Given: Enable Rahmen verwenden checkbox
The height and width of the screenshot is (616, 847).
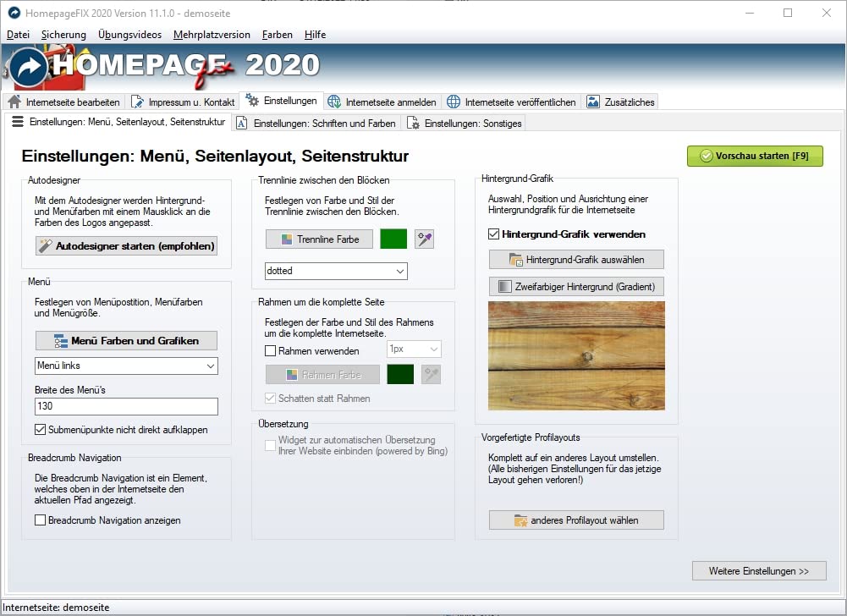Looking at the screenshot, I should pos(271,350).
